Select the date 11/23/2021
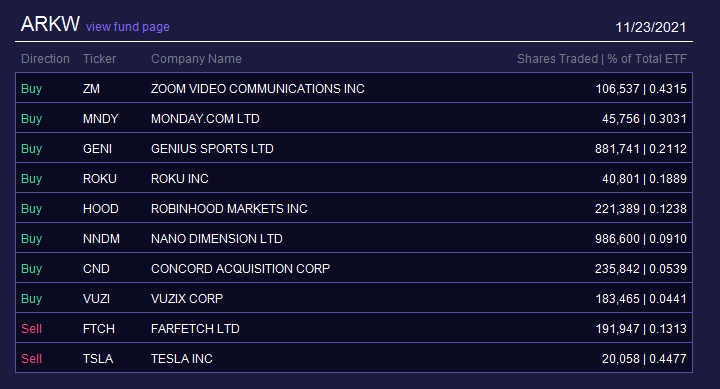The height and width of the screenshot is (389, 720). [x=651, y=28]
